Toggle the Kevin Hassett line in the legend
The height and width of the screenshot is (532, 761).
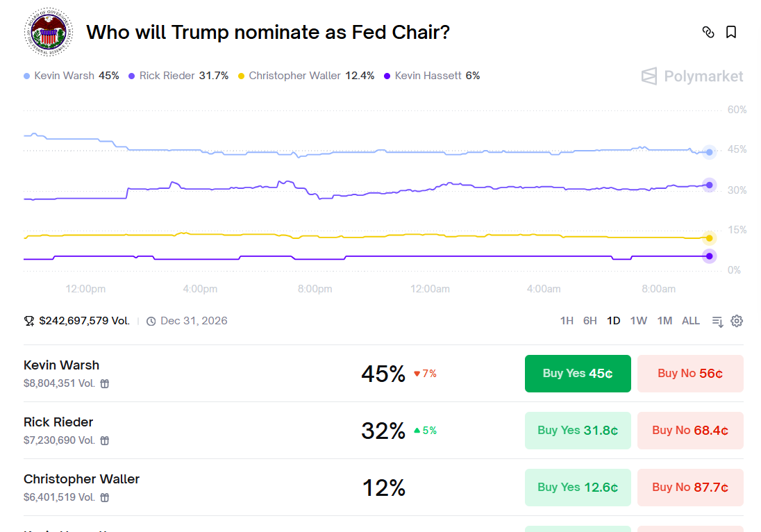[x=437, y=75]
